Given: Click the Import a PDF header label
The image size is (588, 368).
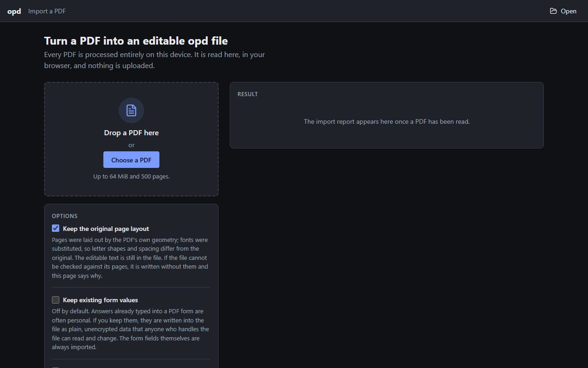Looking at the screenshot, I should coord(47,11).
